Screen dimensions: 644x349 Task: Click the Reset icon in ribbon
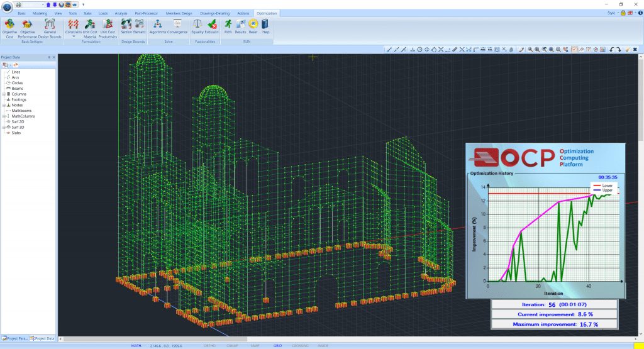[x=253, y=25]
